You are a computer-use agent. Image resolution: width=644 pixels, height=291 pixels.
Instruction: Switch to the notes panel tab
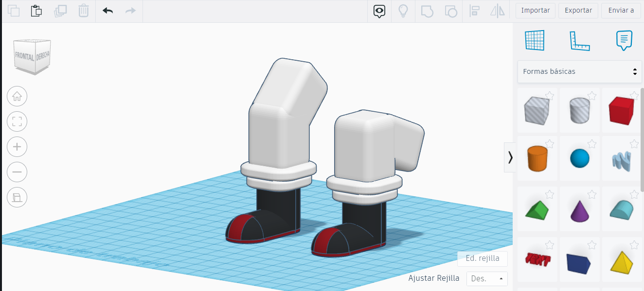(x=624, y=41)
